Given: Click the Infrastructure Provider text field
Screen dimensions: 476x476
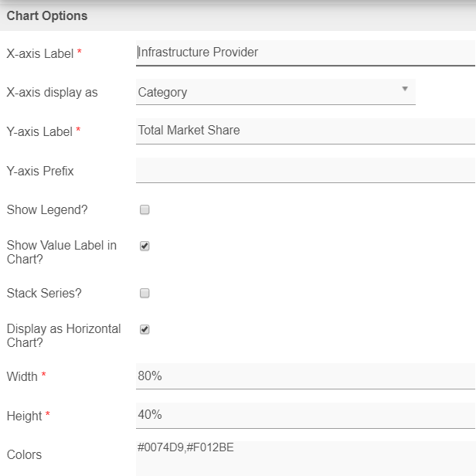Looking at the screenshot, I should click(x=305, y=53).
